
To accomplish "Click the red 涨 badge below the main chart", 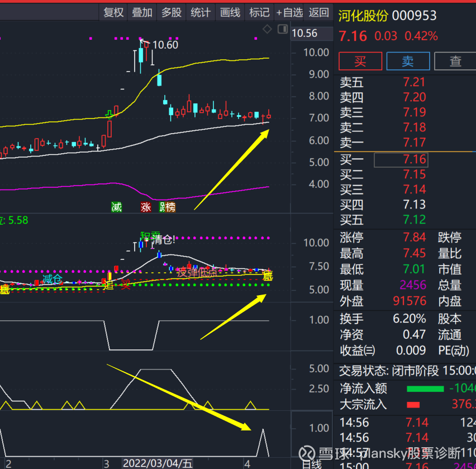I will tap(145, 207).
